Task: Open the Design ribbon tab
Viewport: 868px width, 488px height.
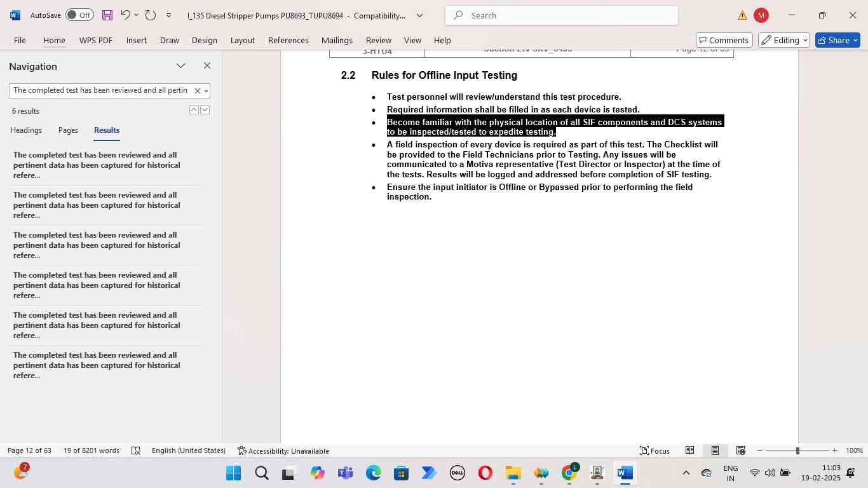Action: click(205, 40)
